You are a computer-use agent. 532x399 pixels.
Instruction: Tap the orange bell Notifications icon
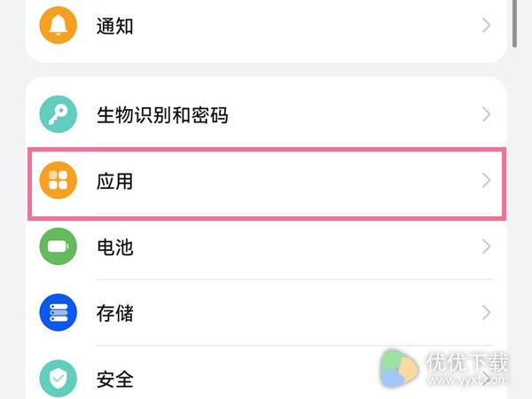(58, 26)
